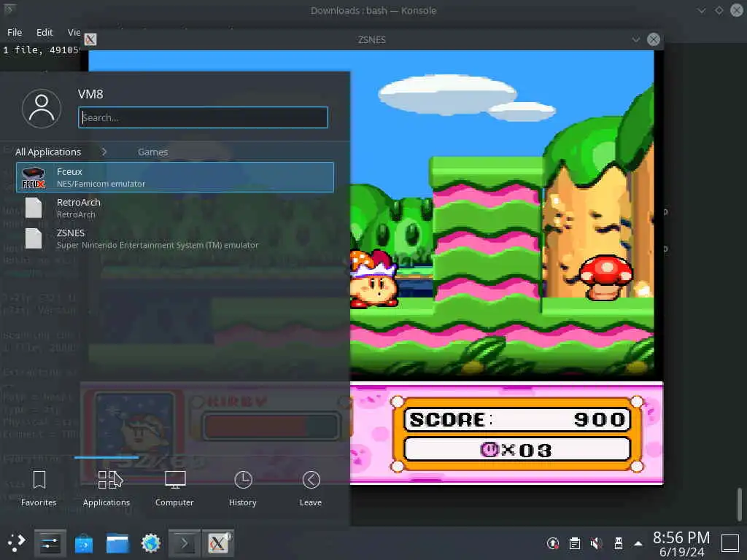Click the Konsole window title bar
This screenshot has height=560, width=747.
tap(373, 10)
